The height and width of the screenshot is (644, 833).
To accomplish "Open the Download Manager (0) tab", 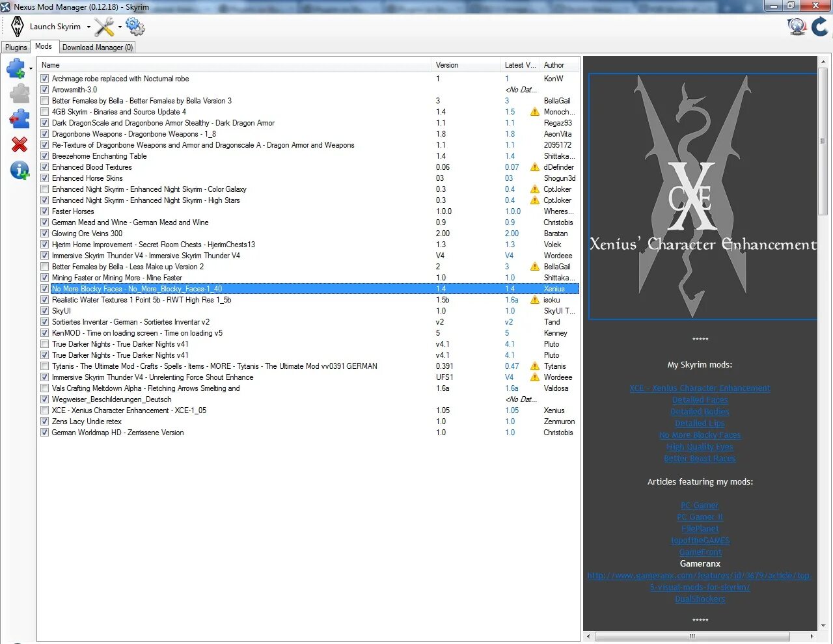I will coord(98,47).
